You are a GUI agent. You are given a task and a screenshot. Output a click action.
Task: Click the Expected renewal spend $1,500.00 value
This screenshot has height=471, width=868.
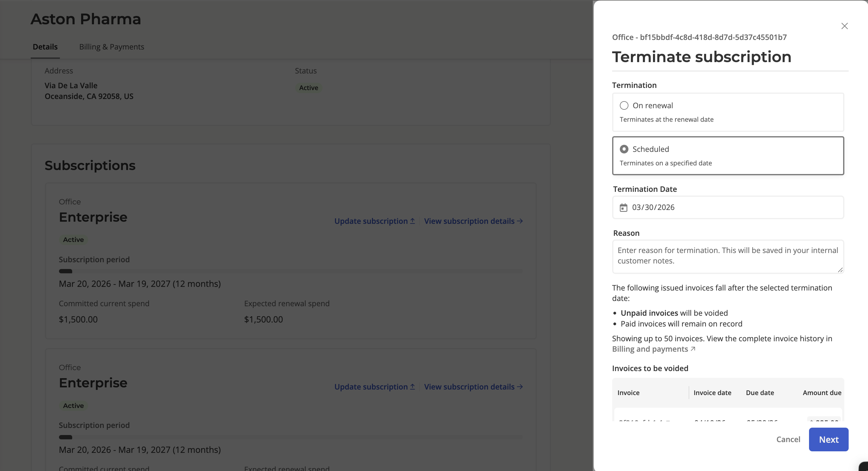[263, 319]
